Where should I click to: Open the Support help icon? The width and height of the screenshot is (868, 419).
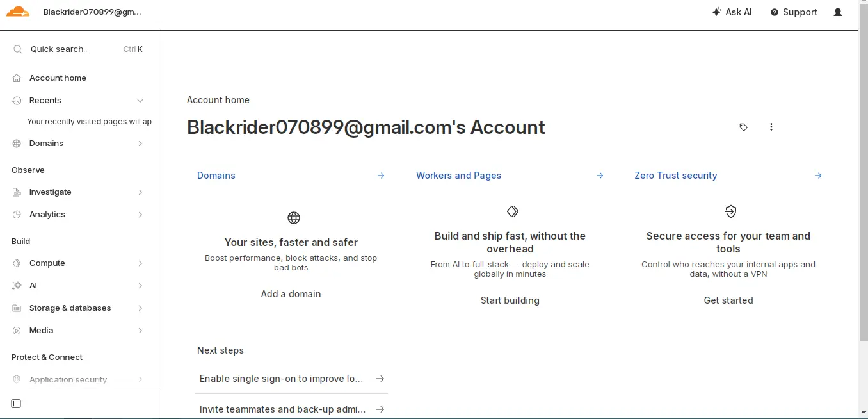(775, 12)
